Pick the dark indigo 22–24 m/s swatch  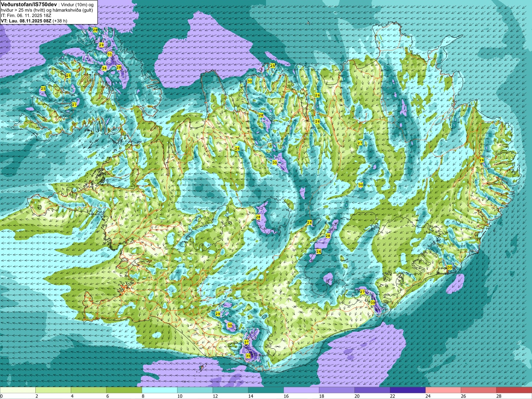point(408,390)
